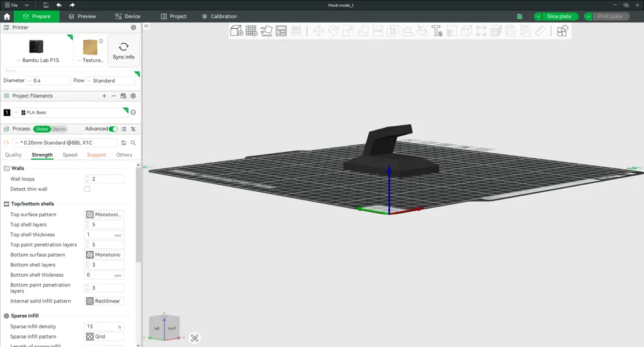The height and width of the screenshot is (347, 644).
Task: Toggle the Advanced mode switch
Action: pos(113,129)
